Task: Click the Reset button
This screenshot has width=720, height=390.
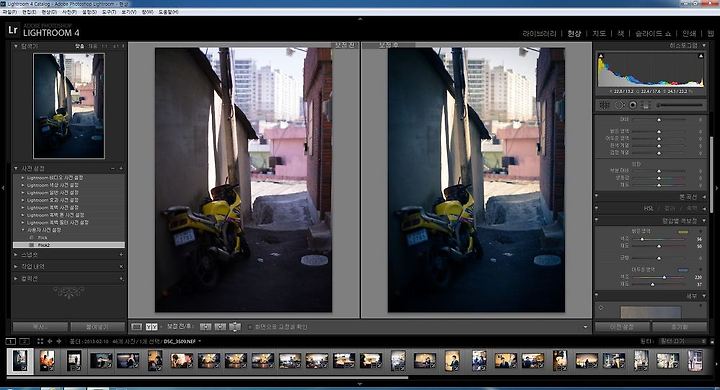Action: tap(680, 327)
